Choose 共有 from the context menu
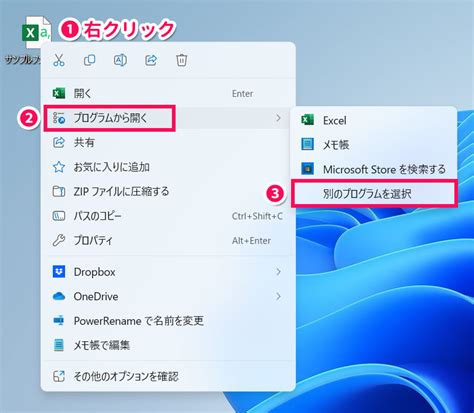 [x=168, y=143]
